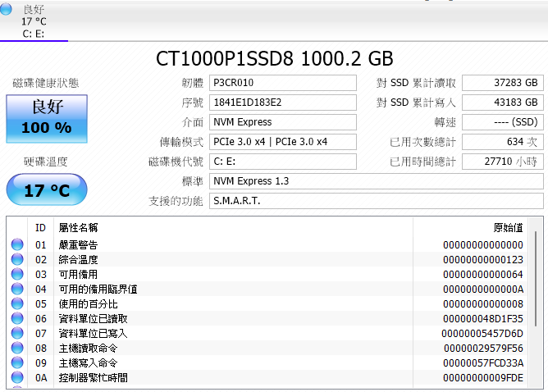Click the status orb for 資料單位已讀取
548x392 pixels.
[16, 319]
